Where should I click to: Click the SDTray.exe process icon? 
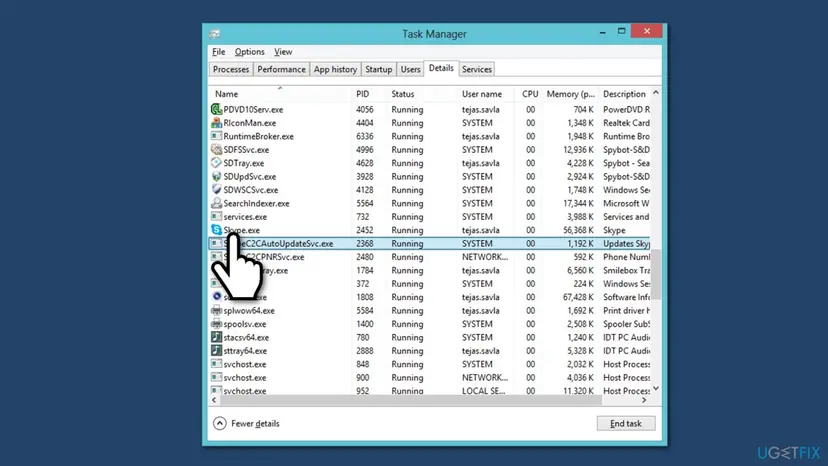pos(216,163)
